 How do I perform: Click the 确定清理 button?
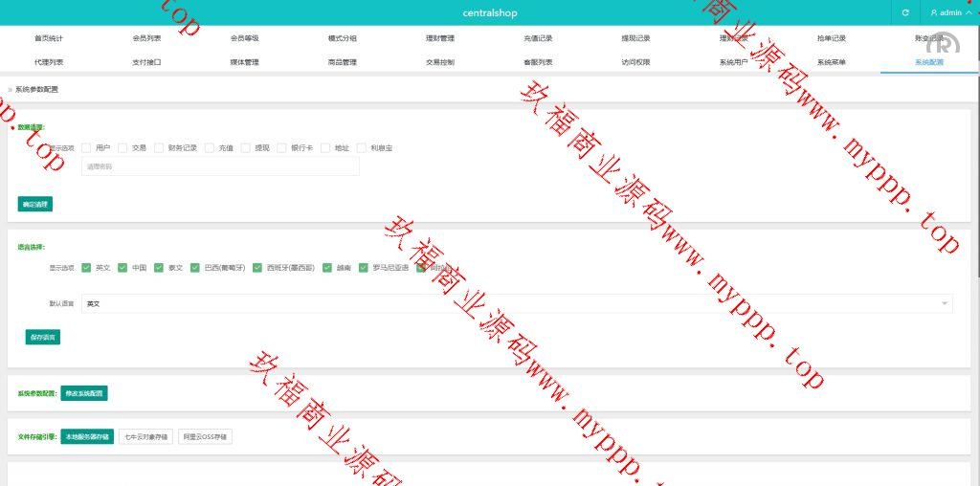(x=35, y=204)
